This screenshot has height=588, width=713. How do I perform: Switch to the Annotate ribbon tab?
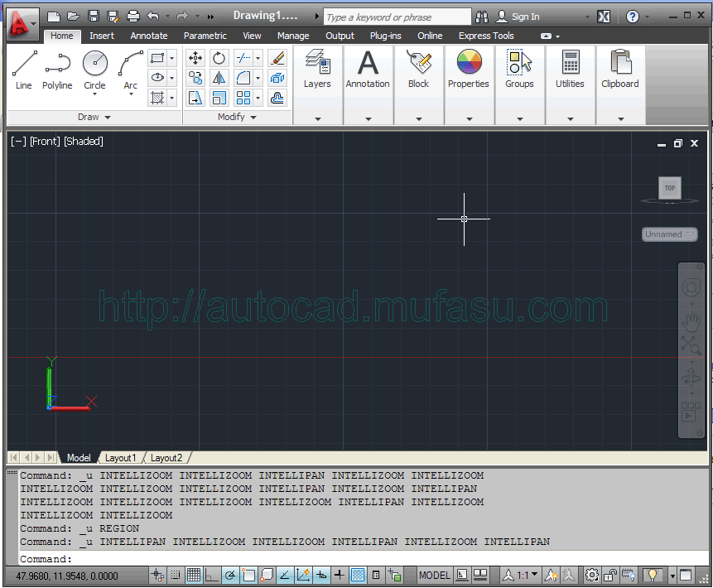[x=149, y=36]
